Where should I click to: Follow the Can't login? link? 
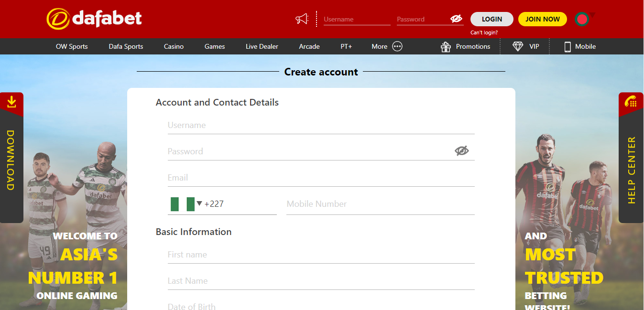coord(484,32)
